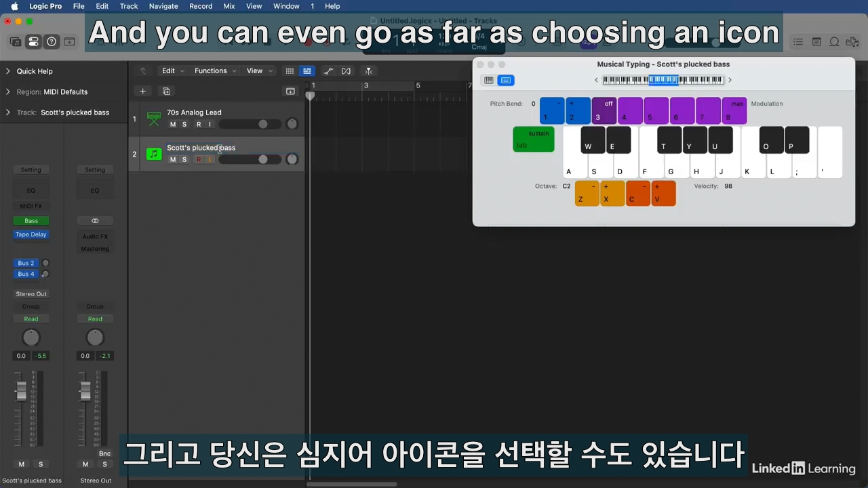
Task: Record-enable the 70s Analog Lead track
Action: (199, 124)
